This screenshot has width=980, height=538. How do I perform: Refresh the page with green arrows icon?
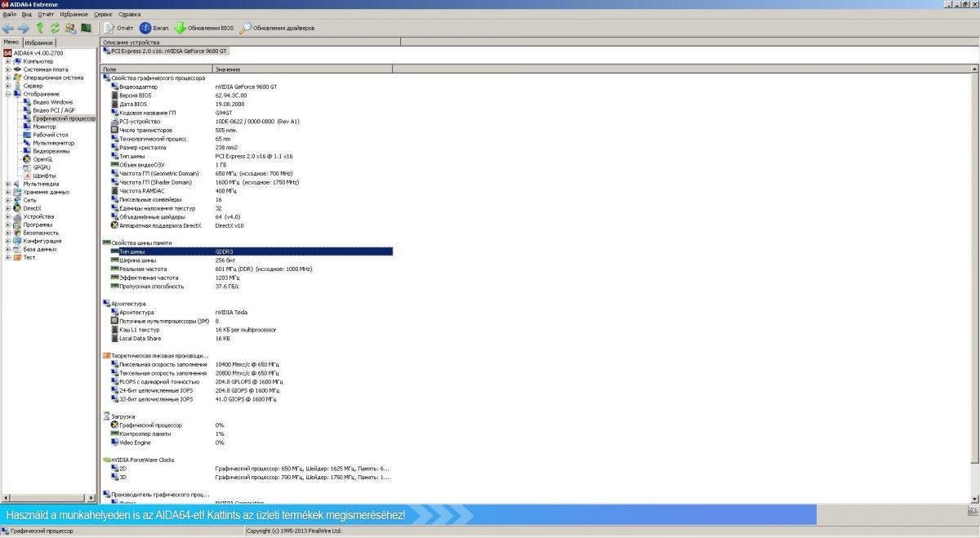point(55,28)
